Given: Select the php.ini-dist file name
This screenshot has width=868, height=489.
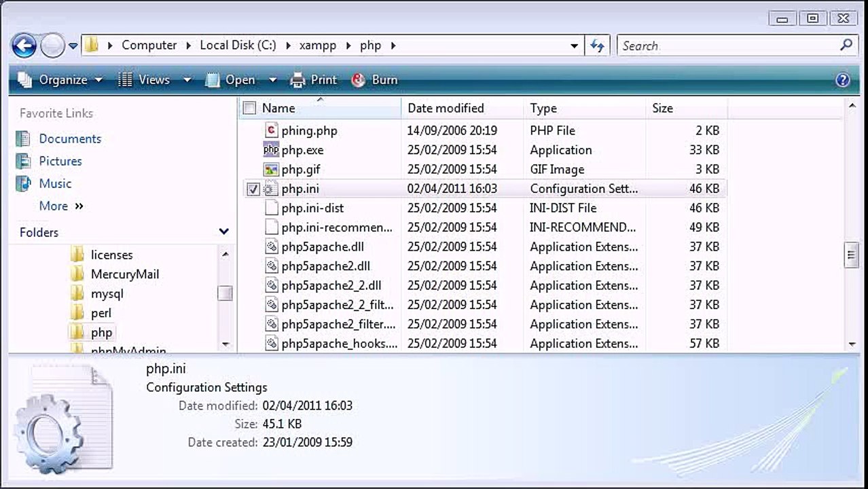Looking at the screenshot, I should pos(312,208).
